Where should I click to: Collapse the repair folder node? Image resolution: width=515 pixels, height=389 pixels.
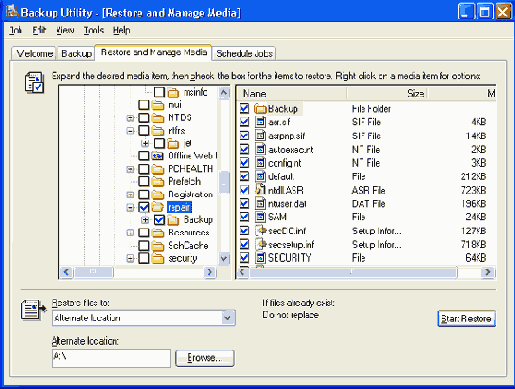130,208
